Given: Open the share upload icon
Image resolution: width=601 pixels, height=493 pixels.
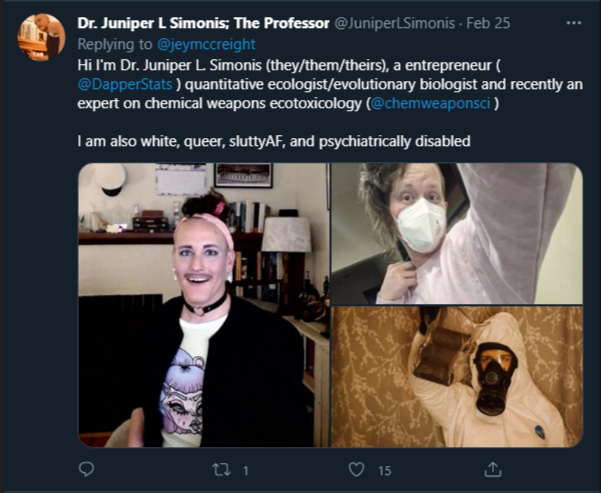Looking at the screenshot, I should click(493, 469).
